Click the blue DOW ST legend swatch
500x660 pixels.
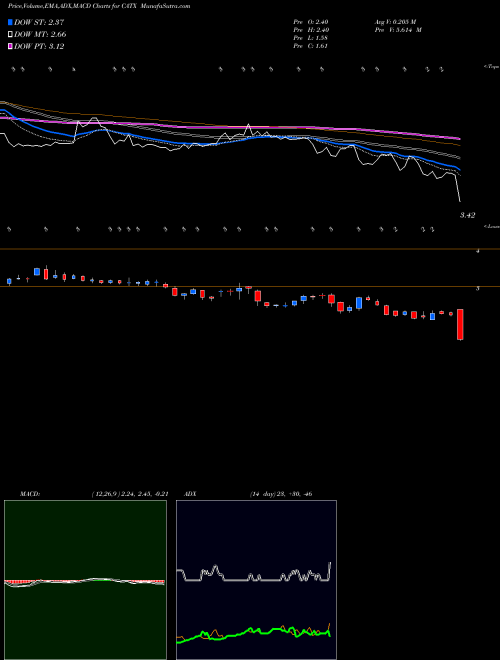click(x=10, y=22)
